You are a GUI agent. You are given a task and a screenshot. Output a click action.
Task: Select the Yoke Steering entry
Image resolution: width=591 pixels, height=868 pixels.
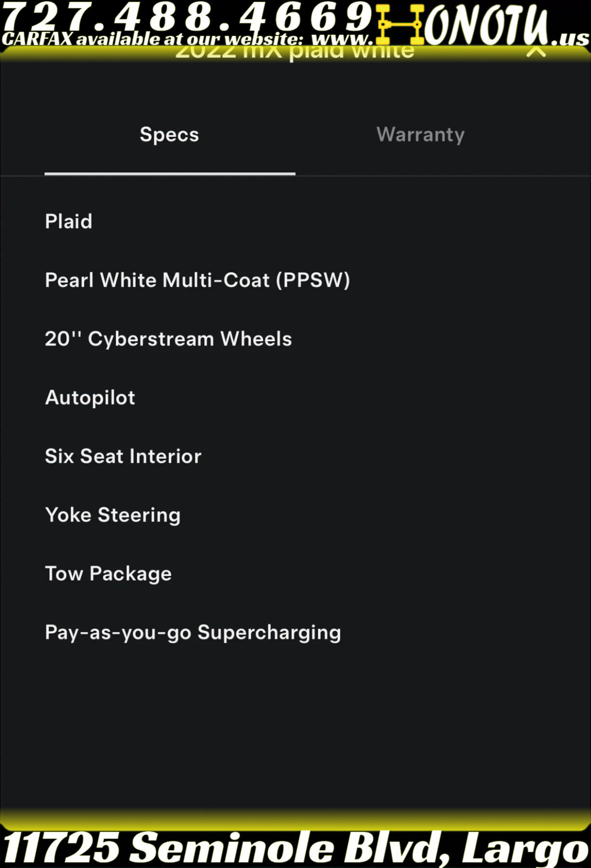pyautogui.click(x=113, y=515)
